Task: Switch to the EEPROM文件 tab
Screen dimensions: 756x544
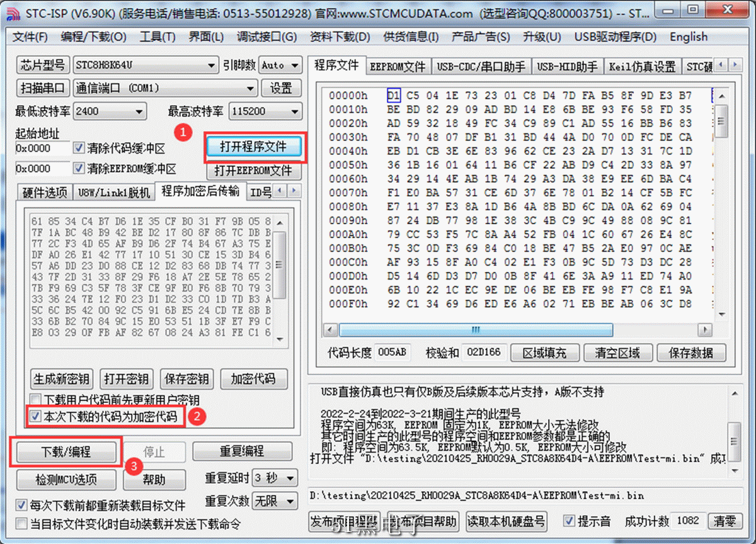Action: point(398,66)
